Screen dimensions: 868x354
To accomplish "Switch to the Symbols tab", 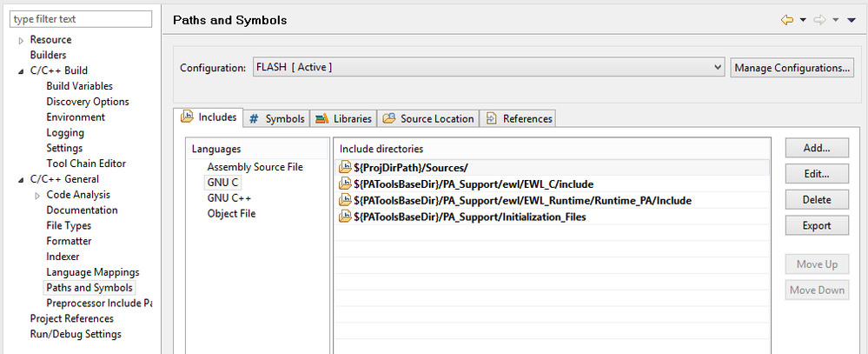I will (277, 118).
